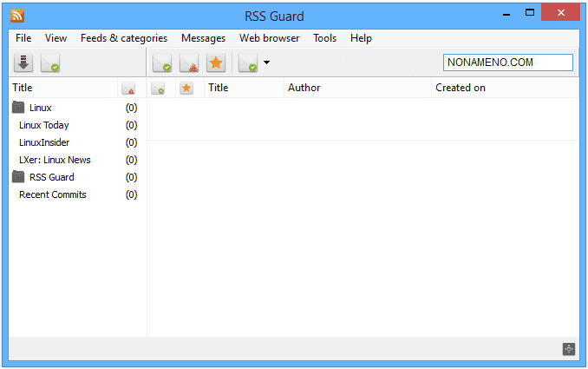Screen dimensions: 588x369
Task: Select the Recent Commits feed
Action: [53, 194]
